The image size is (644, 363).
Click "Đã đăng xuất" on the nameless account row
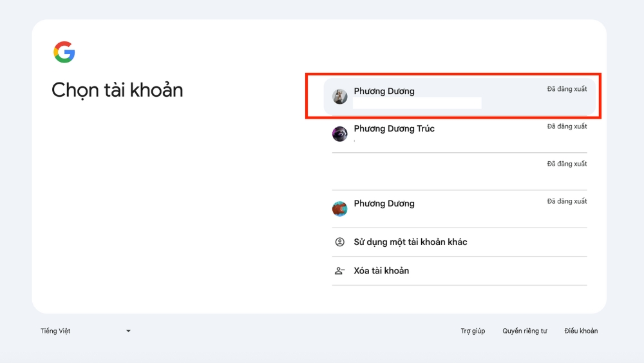[567, 164]
